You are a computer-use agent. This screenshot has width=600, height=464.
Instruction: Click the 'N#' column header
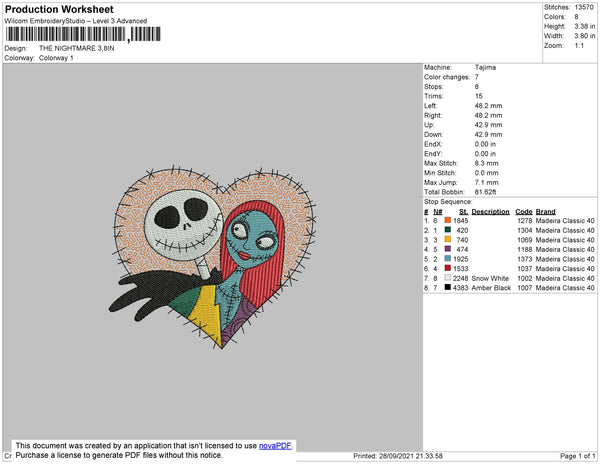(437, 212)
